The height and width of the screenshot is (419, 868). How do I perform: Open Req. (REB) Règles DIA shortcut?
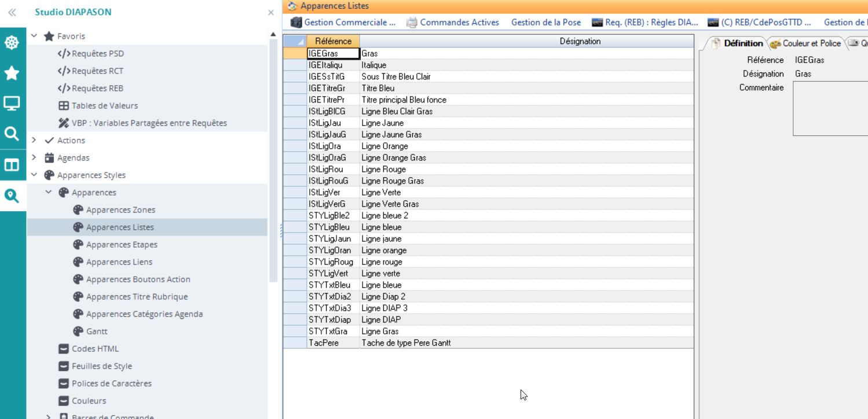click(x=645, y=23)
